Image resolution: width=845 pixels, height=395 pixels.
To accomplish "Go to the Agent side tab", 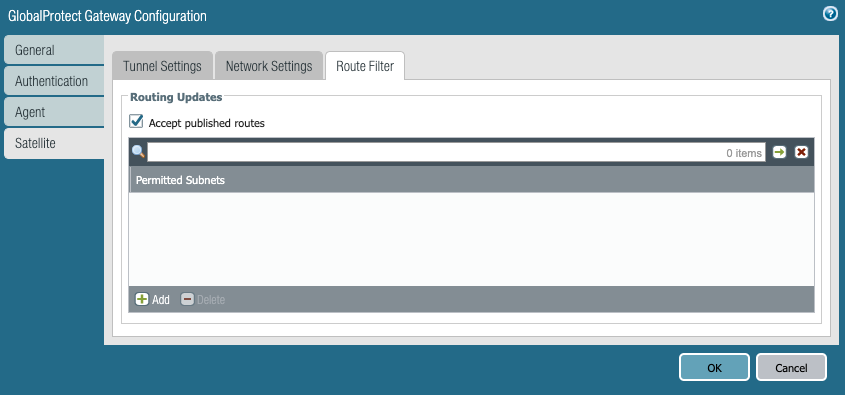I will 54,113.
